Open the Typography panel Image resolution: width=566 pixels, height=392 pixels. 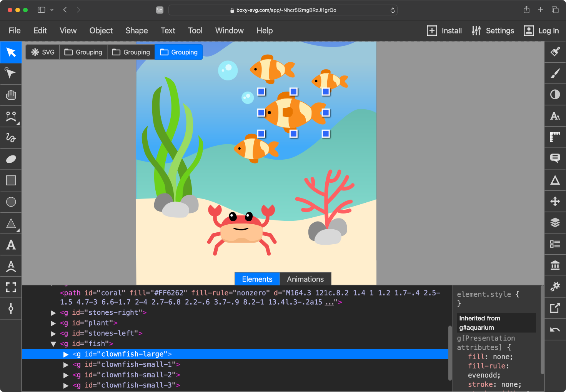(x=555, y=116)
